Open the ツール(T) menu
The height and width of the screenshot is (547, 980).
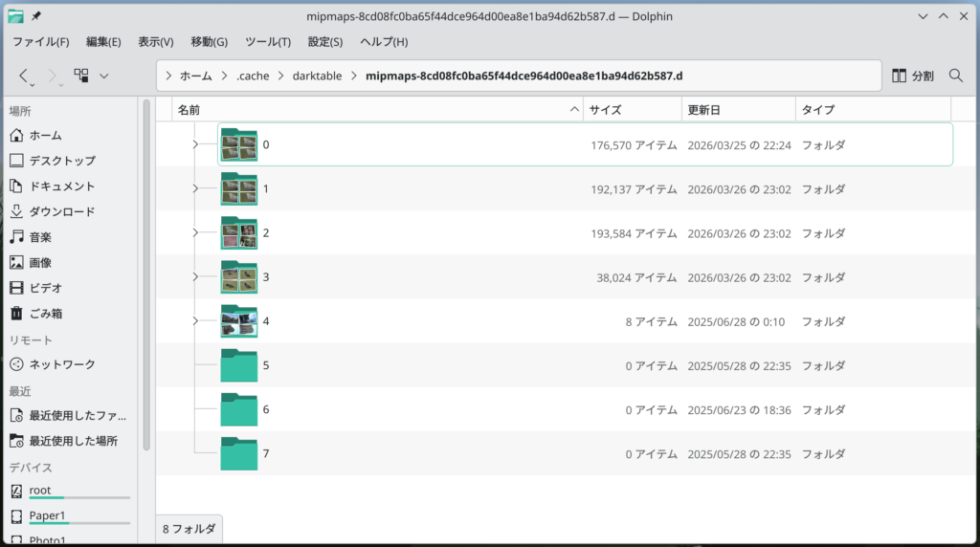(268, 42)
